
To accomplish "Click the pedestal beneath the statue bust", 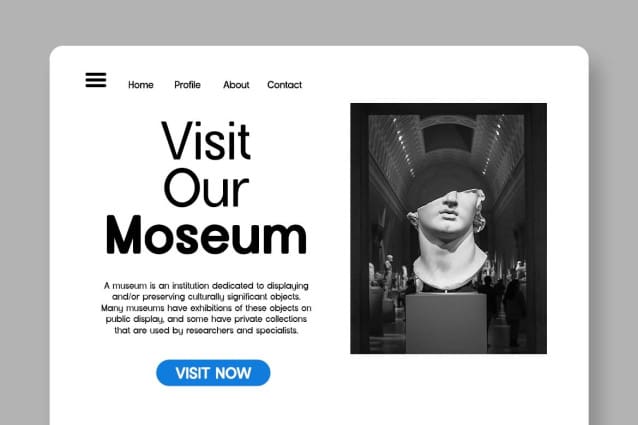I will [446, 323].
